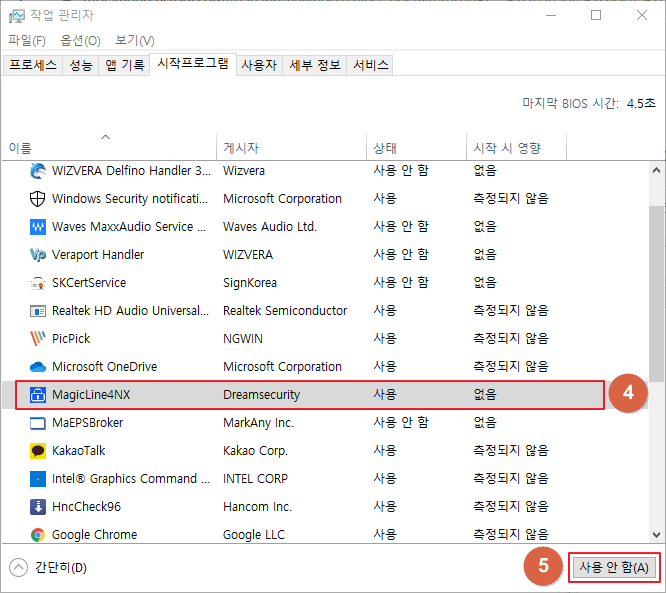Click the Hancom Inc. publisher cell
The image size is (666, 593).
pos(257,507)
